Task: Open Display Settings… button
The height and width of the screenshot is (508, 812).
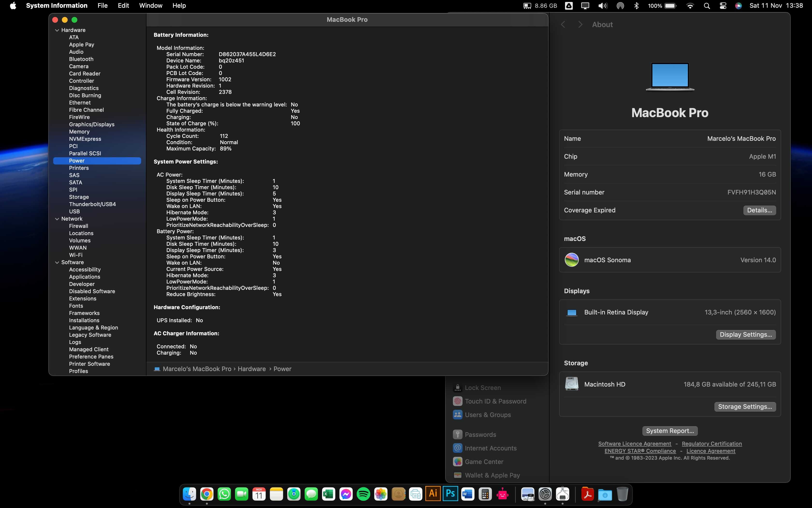Action: [x=746, y=335]
